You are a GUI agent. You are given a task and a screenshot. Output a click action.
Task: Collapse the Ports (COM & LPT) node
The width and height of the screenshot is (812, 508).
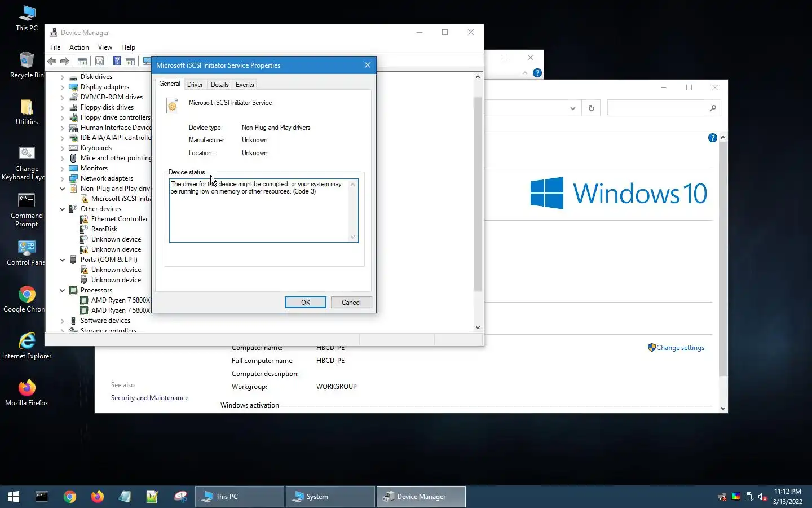pos(63,260)
